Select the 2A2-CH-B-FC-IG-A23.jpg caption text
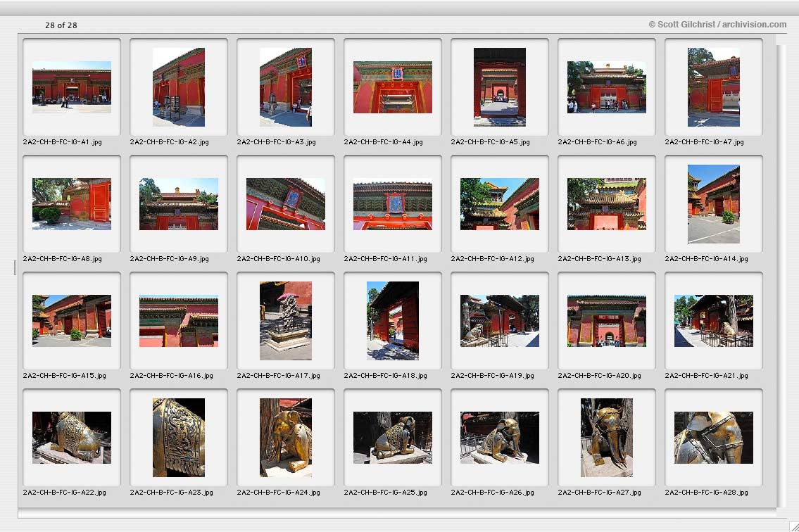 172,493
